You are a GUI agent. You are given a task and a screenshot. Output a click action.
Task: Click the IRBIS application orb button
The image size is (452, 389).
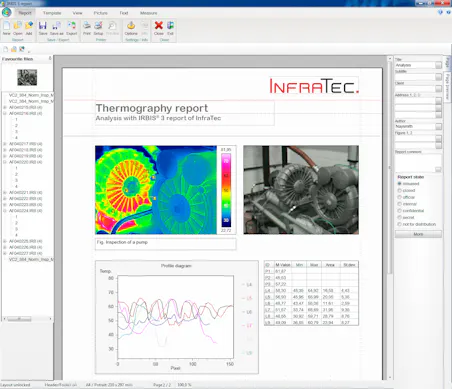pos(6,12)
